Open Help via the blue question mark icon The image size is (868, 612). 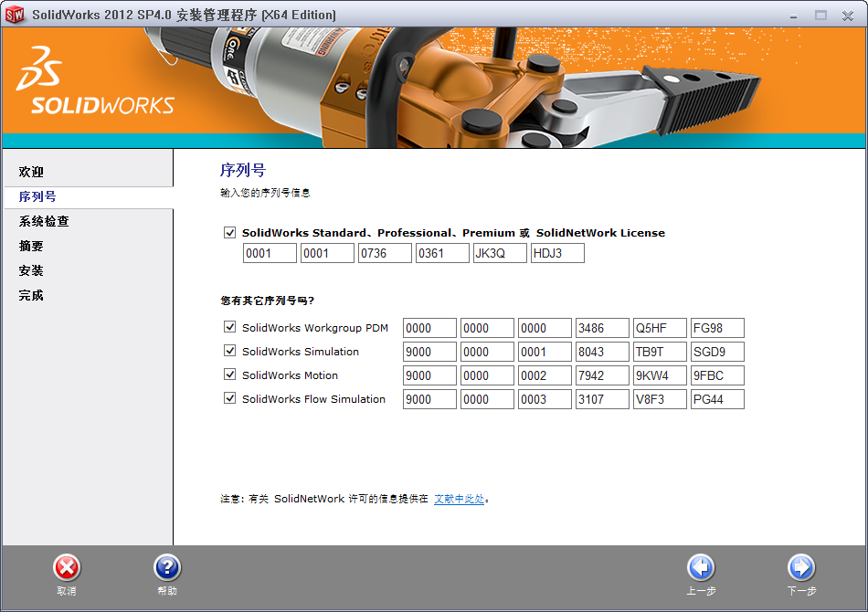point(167,567)
